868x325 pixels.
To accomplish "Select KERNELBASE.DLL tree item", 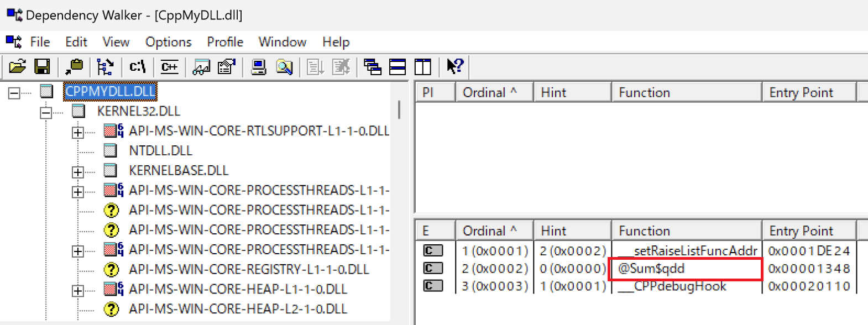I will pyautogui.click(x=179, y=171).
